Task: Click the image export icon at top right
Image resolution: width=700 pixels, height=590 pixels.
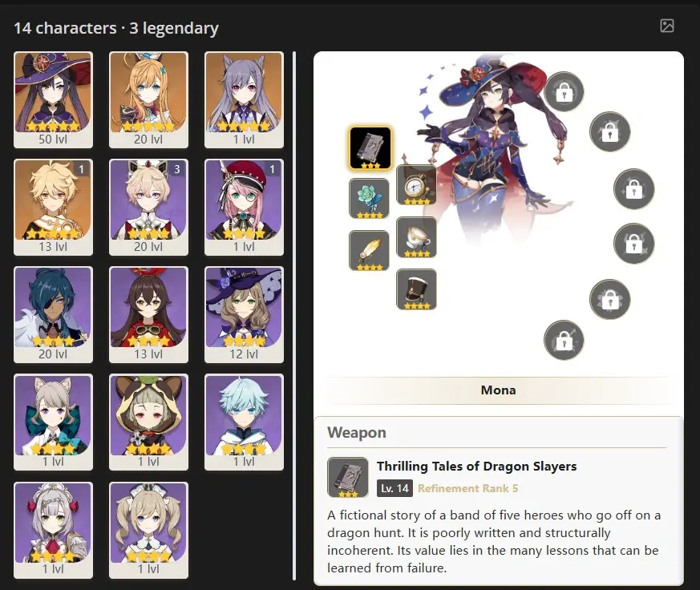Action: [x=667, y=26]
